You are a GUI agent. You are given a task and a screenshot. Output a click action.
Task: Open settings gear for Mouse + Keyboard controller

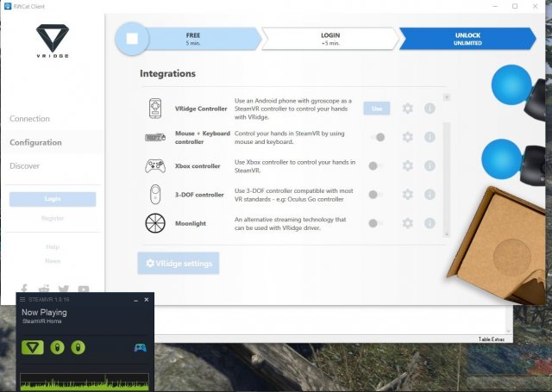(408, 137)
